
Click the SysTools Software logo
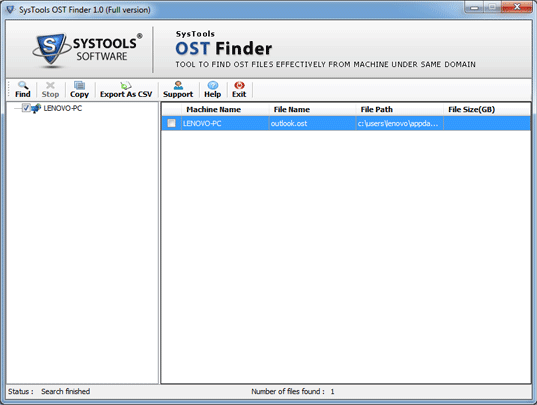88,50
